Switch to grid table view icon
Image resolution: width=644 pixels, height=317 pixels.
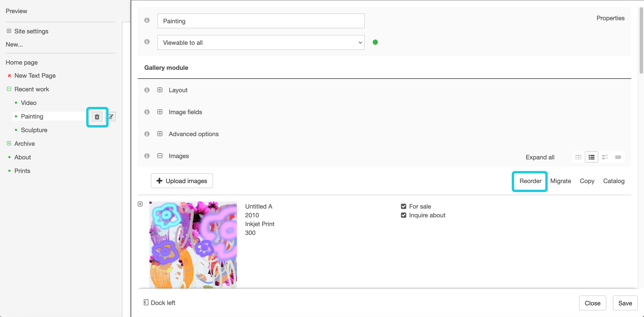(578, 157)
